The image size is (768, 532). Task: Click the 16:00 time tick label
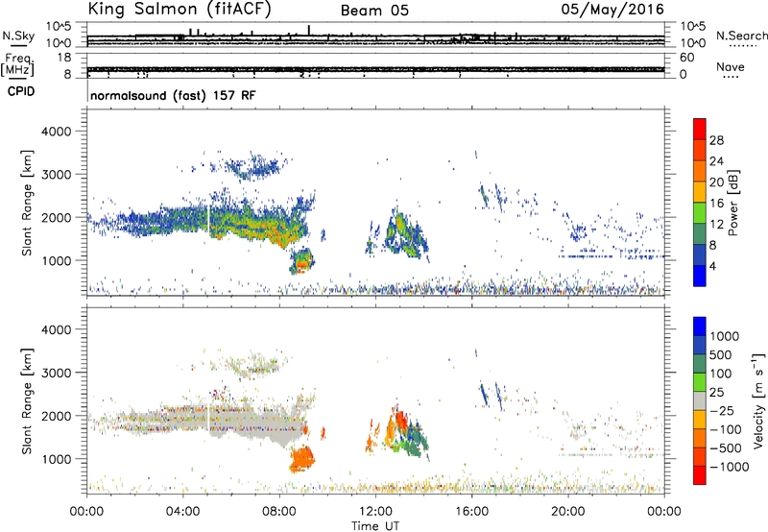pyautogui.click(x=471, y=512)
